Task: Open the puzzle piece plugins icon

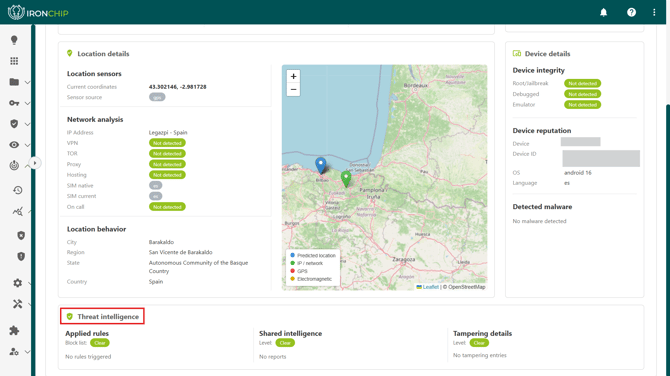Action: click(x=14, y=330)
